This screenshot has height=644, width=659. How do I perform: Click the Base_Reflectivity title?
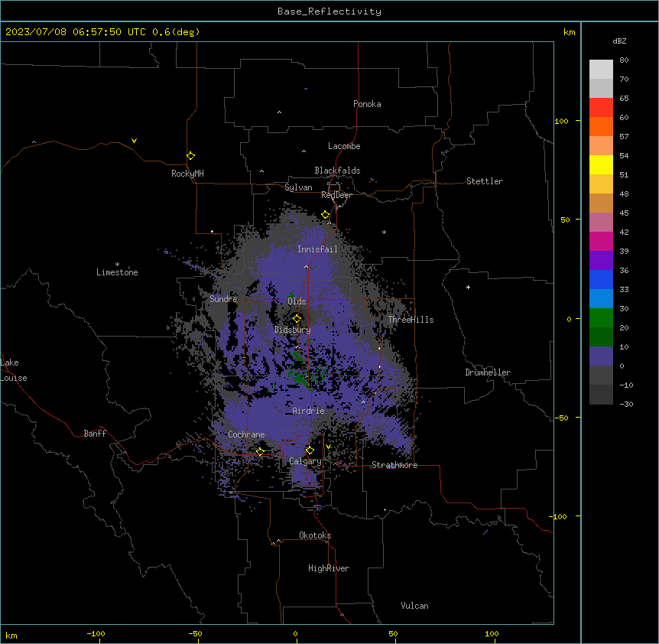(x=329, y=11)
